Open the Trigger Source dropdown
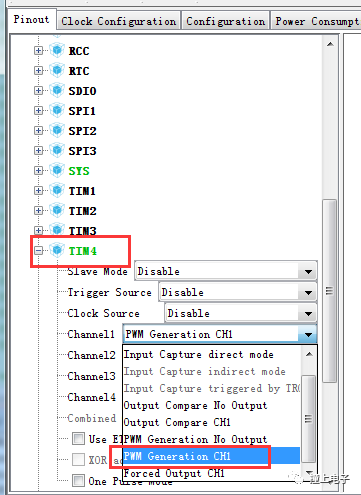361x495 pixels. 238,292
